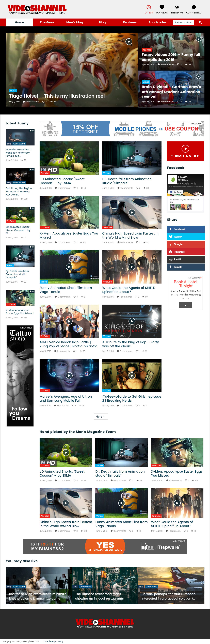Viewport: 210px width, 644px height.
Task: Click Vimeo tag on Tiago Hoisel post
Action: point(13,91)
